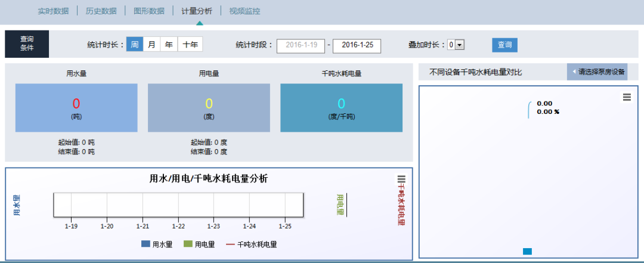This screenshot has height=263, width=644.
Task: Click the 千吨水耗电量 value card
Action: [341, 108]
